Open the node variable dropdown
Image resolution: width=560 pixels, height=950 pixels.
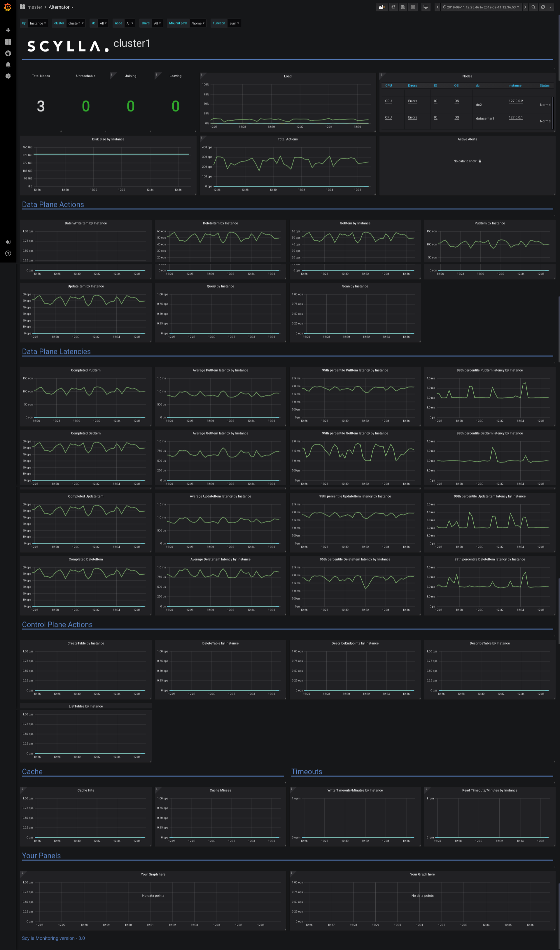[130, 23]
